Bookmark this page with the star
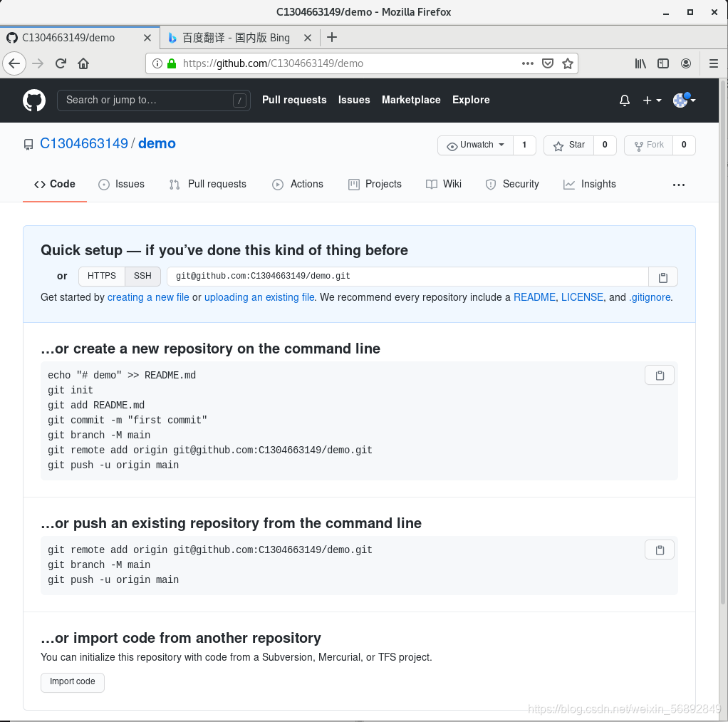The image size is (728, 722). coord(567,63)
